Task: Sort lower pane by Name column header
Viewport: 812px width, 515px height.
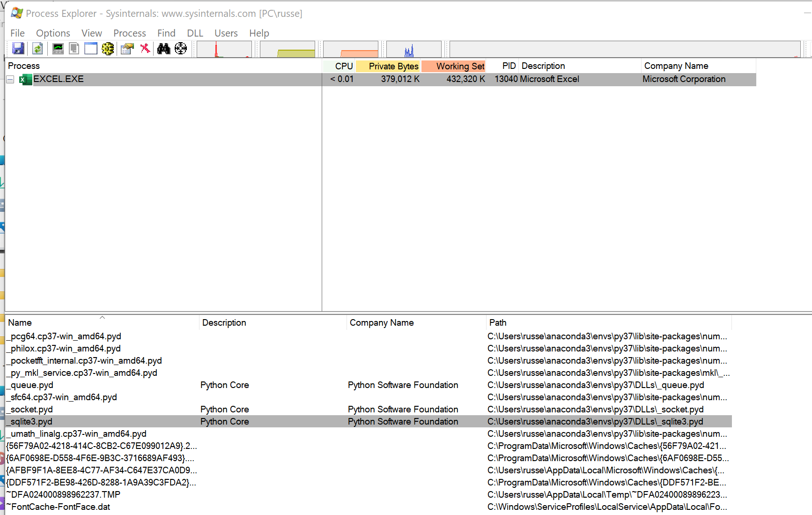Action: point(102,322)
